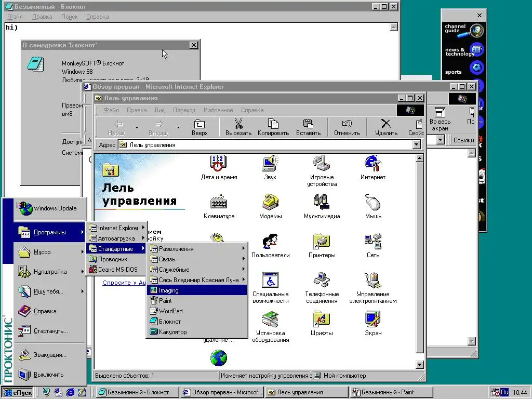
Task: Click the сПуск Start button
Action: tap(17, 393)
